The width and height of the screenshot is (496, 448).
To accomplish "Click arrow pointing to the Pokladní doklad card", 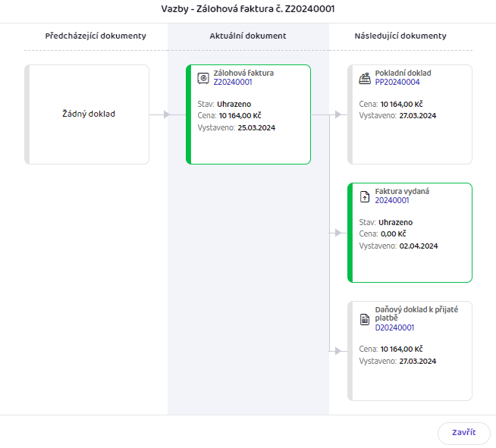I will pyautogui.click(x=337, y=114).
